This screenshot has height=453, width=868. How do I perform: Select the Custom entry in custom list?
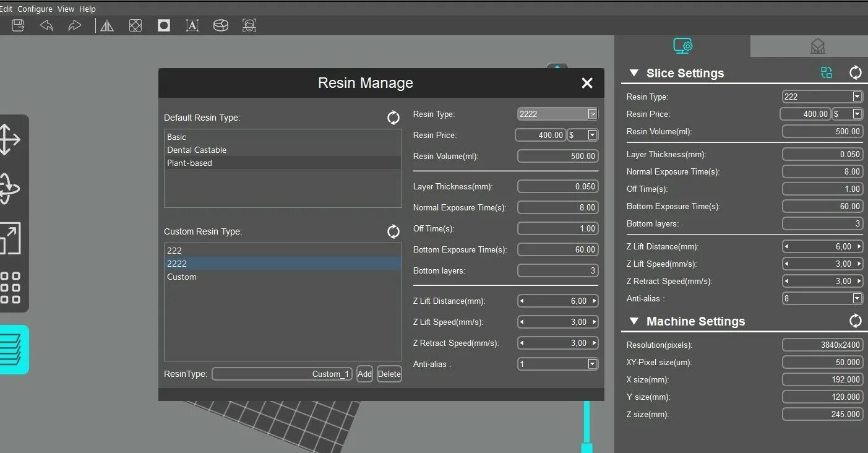(x=283, y=277)
